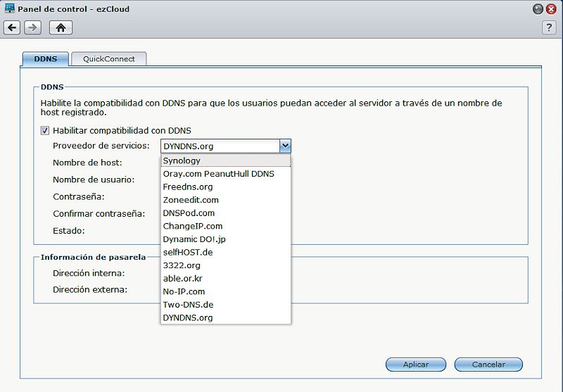The image size is (563, 392).
Task: Toggle Habilitar compatibilidad con DDNS checkbox
Action: (45, 131)
